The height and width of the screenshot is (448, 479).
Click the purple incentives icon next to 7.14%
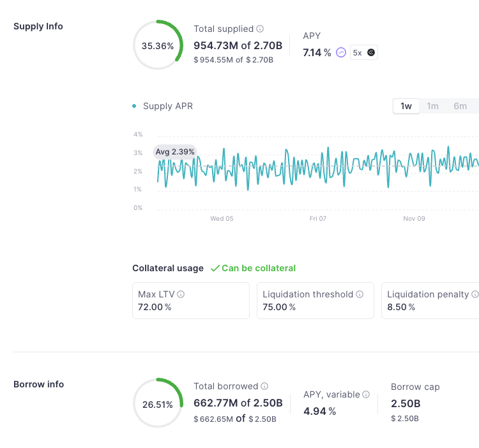pos(341,53)
